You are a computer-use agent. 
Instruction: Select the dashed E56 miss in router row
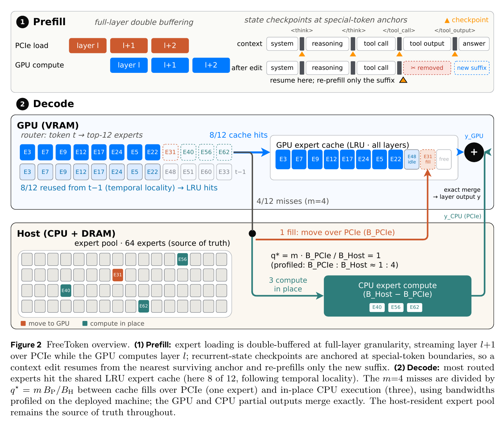tap(206, 152)
